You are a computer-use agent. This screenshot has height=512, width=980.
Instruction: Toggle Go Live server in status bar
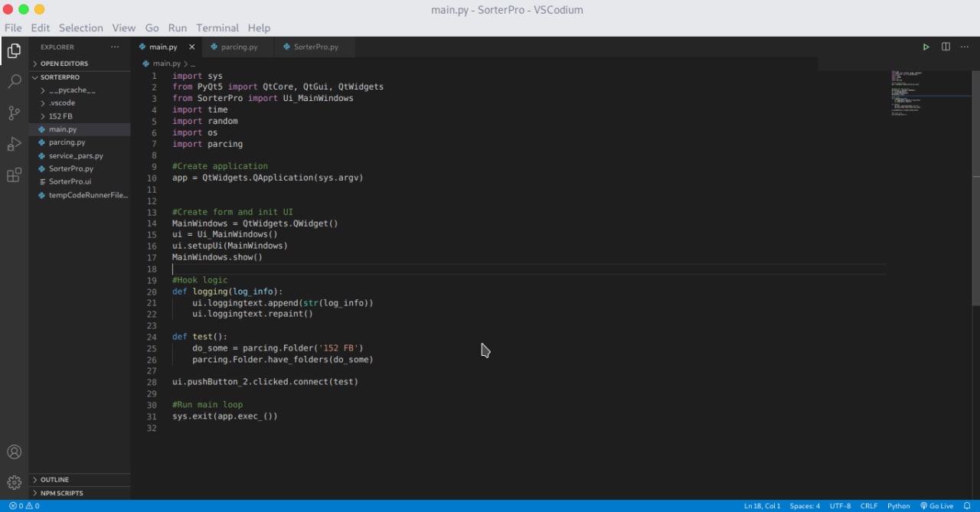click(x=936, y=506)
